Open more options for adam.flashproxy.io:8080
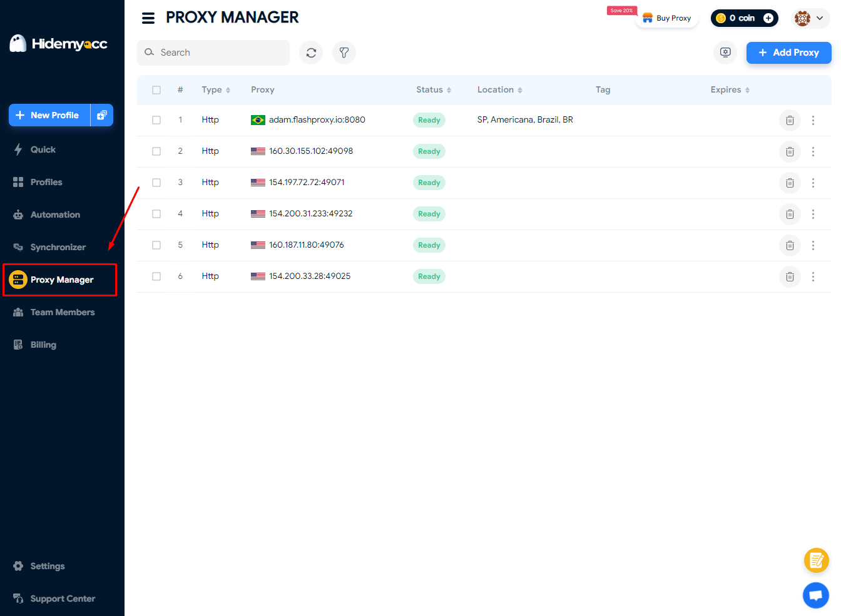The image size is (841, 616). pos(813,120)
